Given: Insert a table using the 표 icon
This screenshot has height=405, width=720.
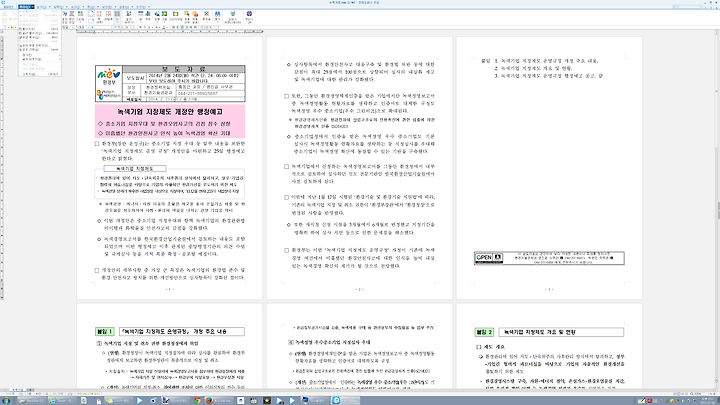Looking at the screenshot, I should pyautogui.click(x=141, y=17).
